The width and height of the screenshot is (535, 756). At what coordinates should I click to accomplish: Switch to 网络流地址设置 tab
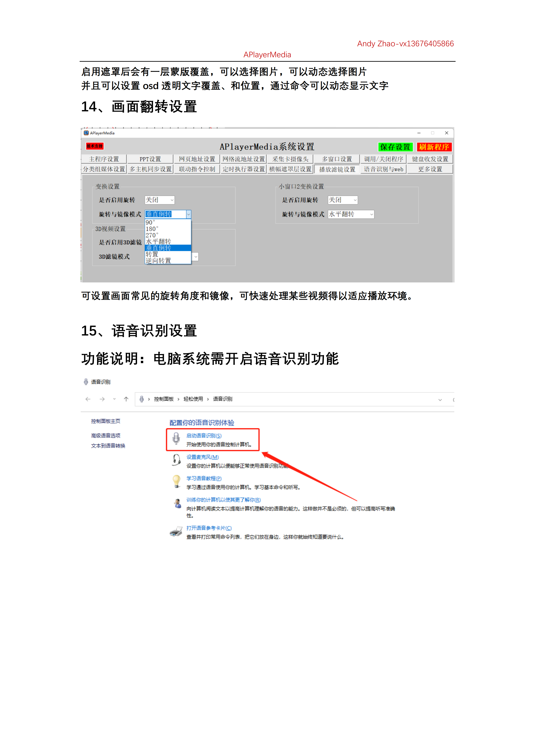[x=243, y=159]
